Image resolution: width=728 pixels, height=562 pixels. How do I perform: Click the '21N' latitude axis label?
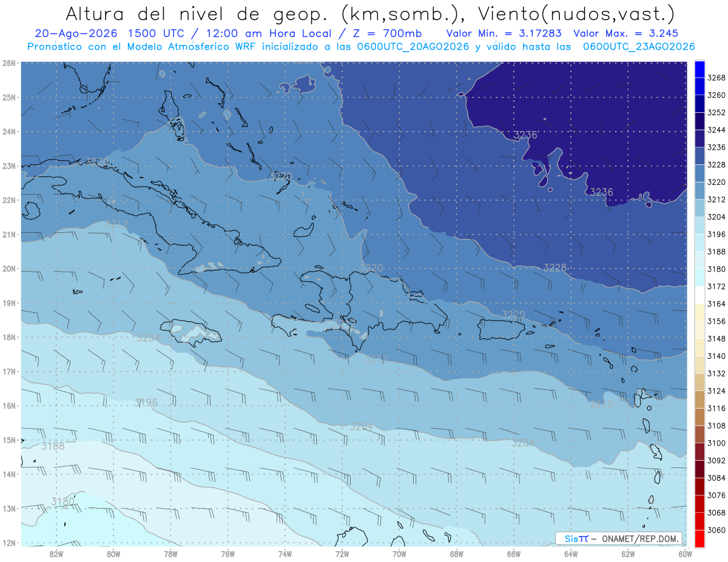coord(9,235)
